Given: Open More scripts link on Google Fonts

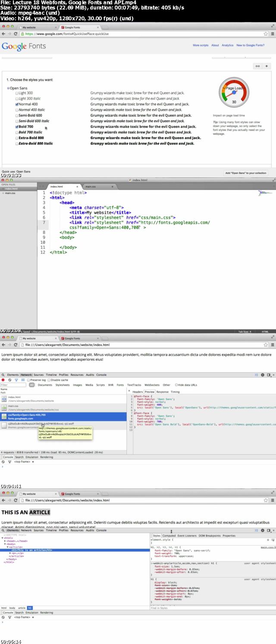Looking at the screenshot, I should point(201,45).
